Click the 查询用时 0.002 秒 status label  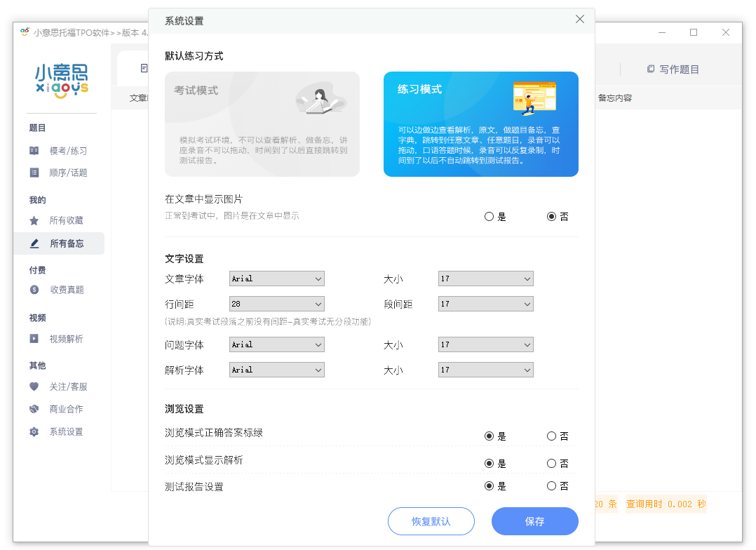pos(666,504)
